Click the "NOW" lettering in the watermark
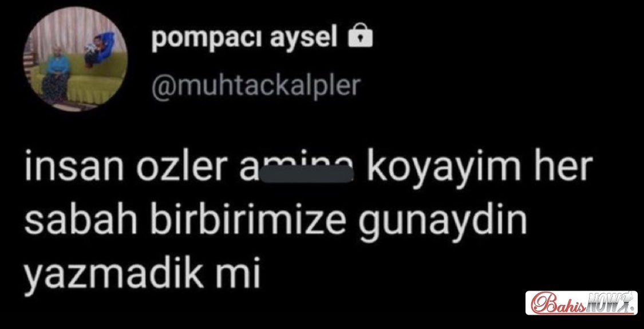 click(x=605, y=301)
